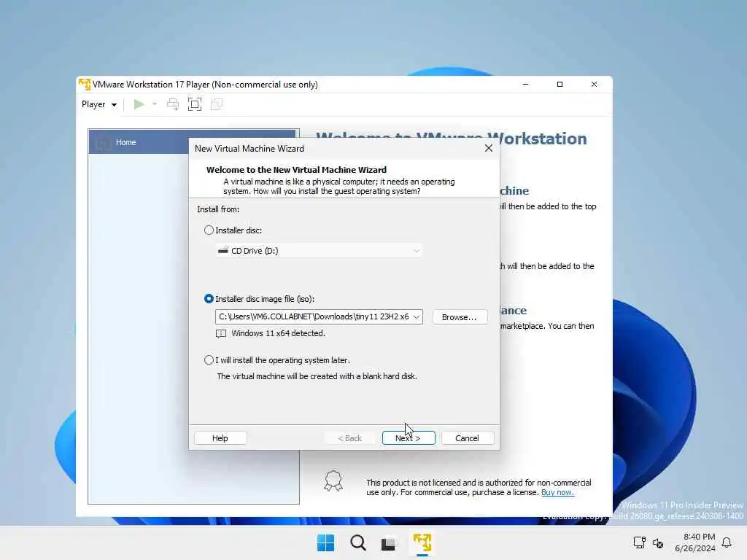The image size is (747, 560).
Task: Click the Unity mode toolbar icon
Action: click(x=216, y=104)
